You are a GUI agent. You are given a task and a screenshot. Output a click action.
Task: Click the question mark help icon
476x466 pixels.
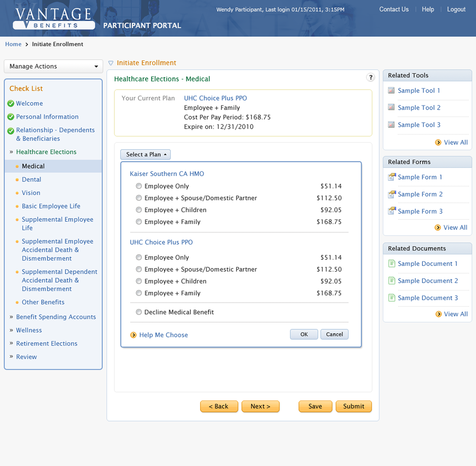(371, 77)
